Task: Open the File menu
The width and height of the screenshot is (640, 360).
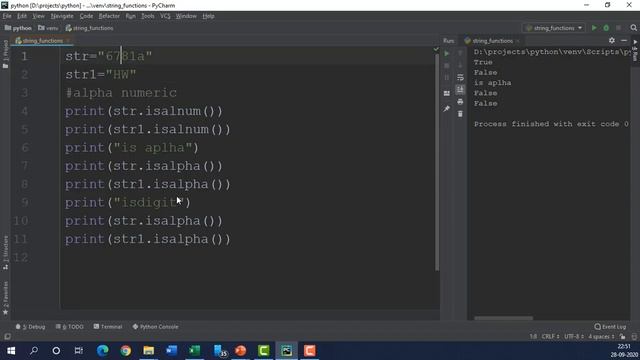Action: click(x=7, y=16)
